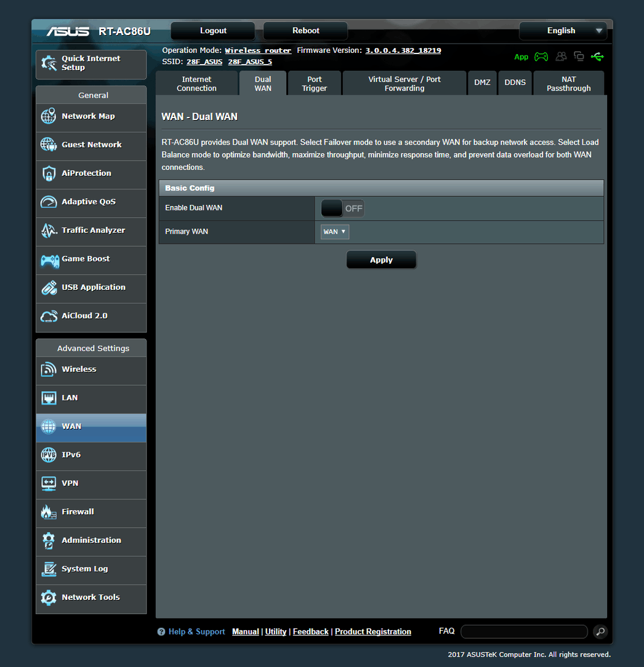Screen dimensions: 644x667
Task: Open the Guest Network menu label
Action: tap(92, 145)
